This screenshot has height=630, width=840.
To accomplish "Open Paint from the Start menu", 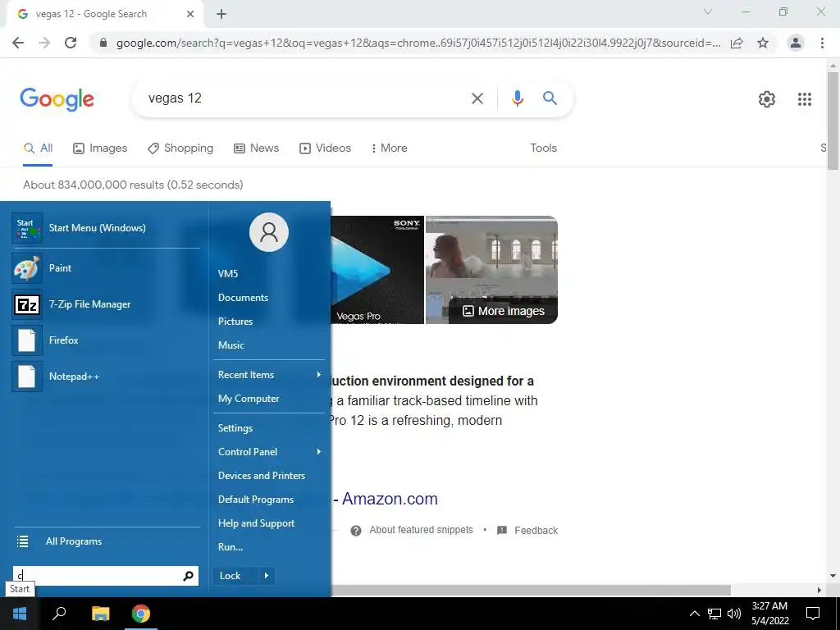I will [106, 268].
